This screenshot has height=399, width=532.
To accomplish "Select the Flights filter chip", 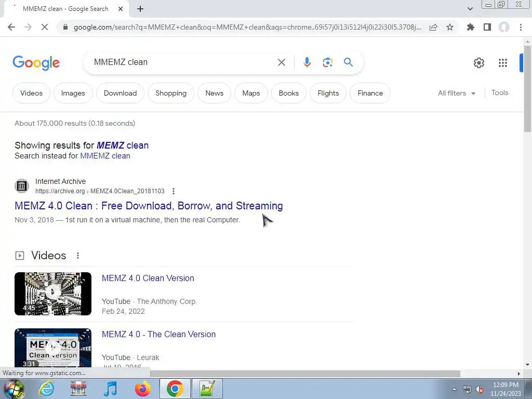I will tap(328, 93).
